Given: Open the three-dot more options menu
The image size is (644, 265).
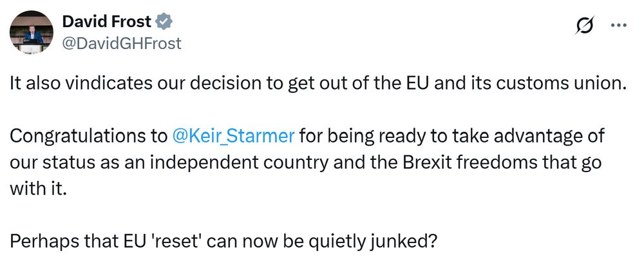Looking at the screenshot, I should click(618, 26).
